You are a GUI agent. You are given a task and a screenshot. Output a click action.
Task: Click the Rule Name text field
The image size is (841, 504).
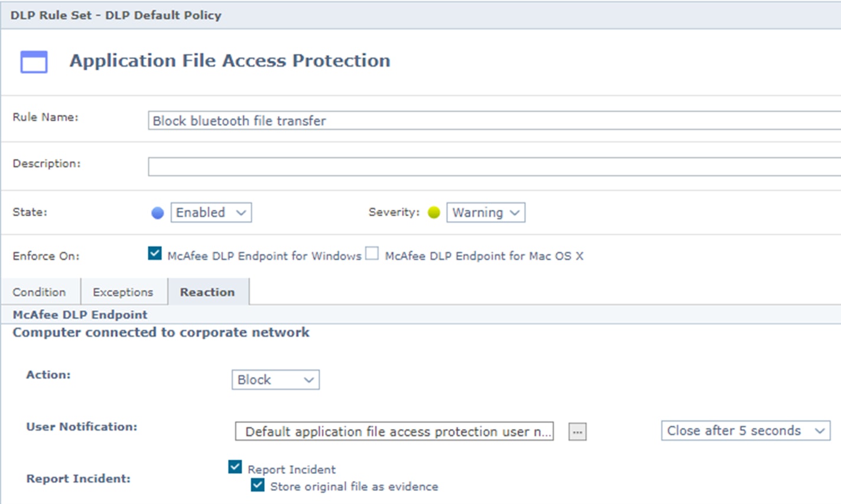[493, 121]
